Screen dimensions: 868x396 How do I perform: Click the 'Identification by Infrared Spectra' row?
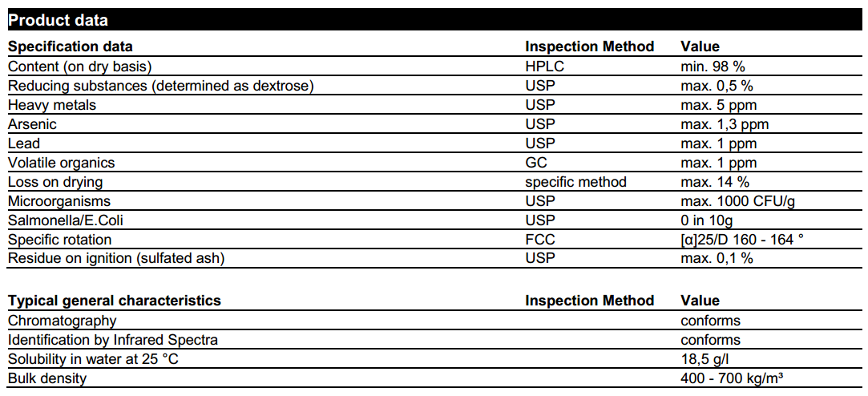(x=113, y=340)
